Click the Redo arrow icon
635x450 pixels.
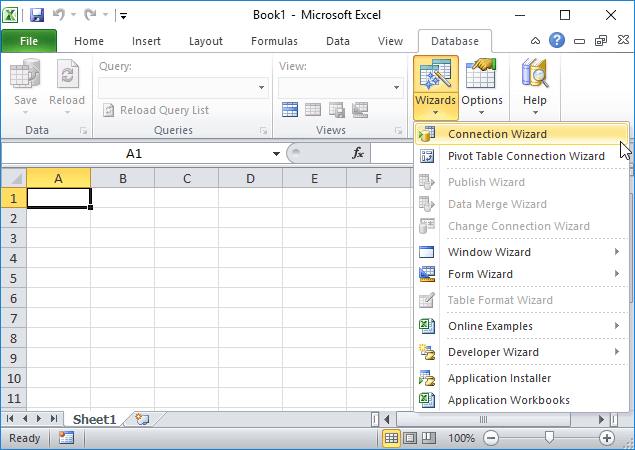tap(90, 15)
